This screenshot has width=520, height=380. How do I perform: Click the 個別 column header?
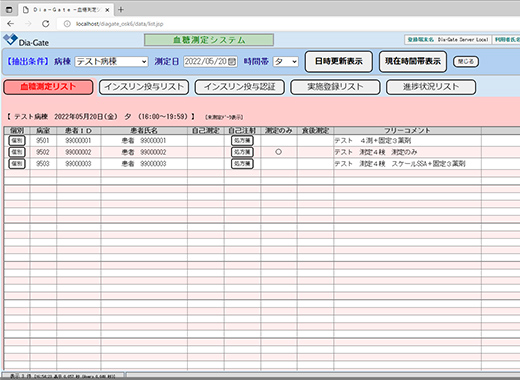[x=17, y=130]
